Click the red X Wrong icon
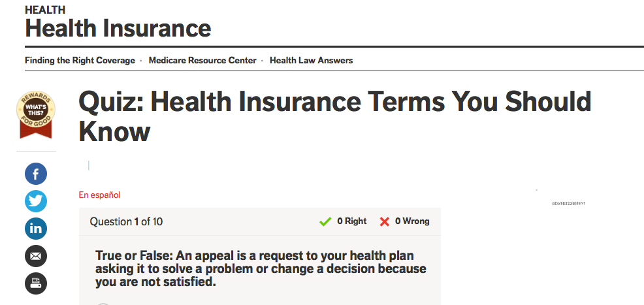644x305 pixels. click(385, 221)
